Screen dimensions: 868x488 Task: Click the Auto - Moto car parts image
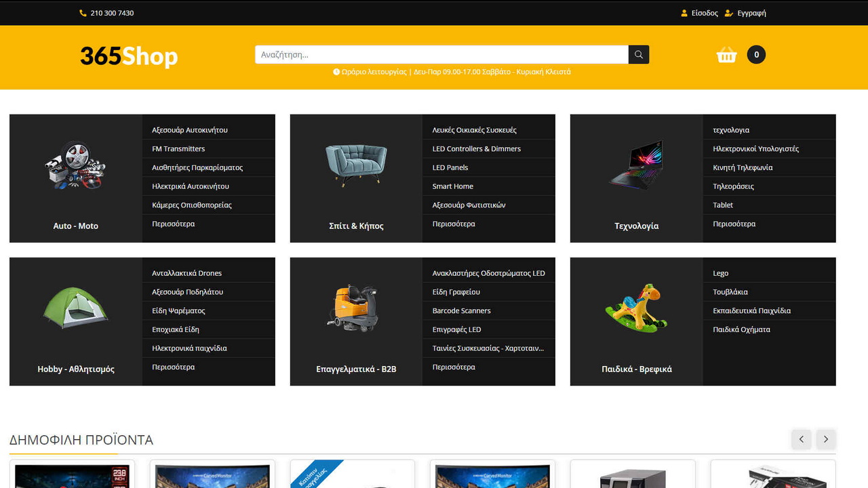click(x=75, y=165)
